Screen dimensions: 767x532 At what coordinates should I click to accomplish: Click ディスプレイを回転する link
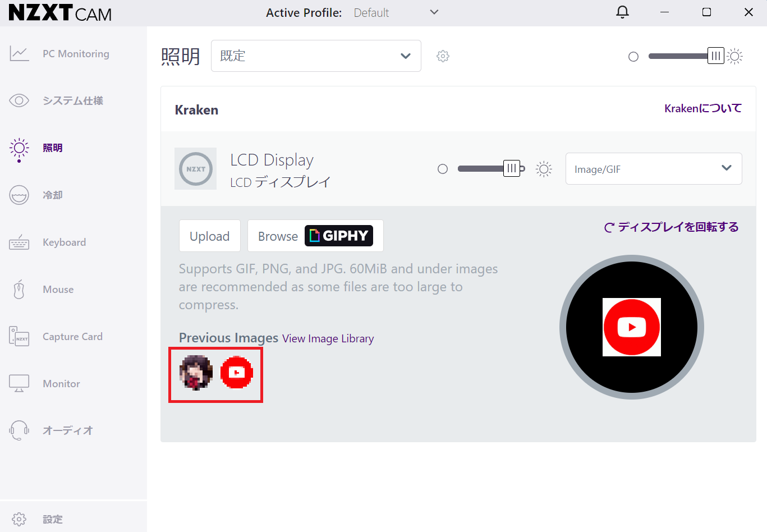pyautogui.click(x=672, y=227)
